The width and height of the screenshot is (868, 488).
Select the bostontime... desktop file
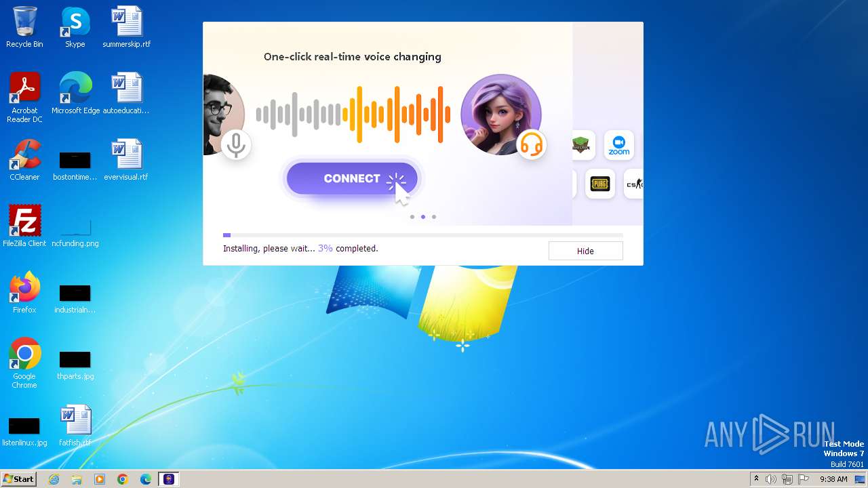[x=75, y=165]
